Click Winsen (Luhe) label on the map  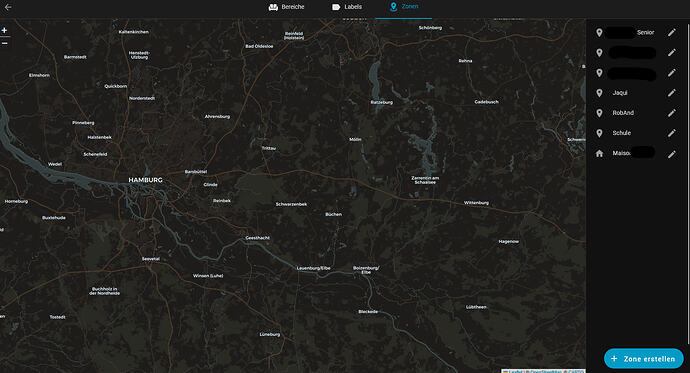point(208,276)
